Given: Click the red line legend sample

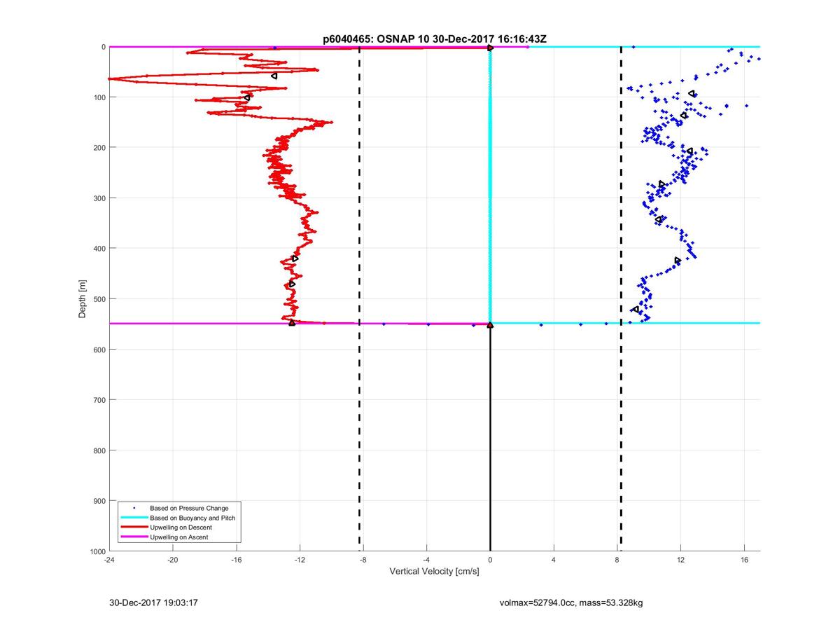Looking at the screenshot, I should point(134,528).
